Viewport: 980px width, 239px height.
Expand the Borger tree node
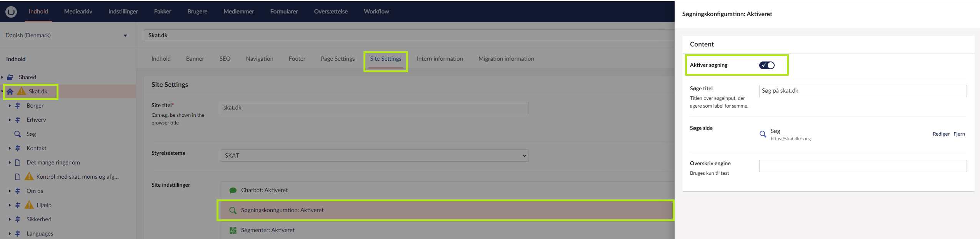click(10, 106)
